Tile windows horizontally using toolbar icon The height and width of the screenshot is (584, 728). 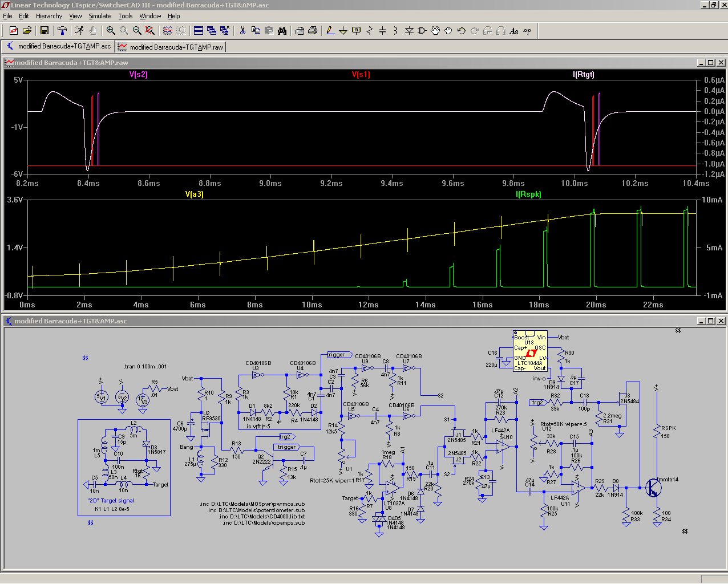click(198, 31)
